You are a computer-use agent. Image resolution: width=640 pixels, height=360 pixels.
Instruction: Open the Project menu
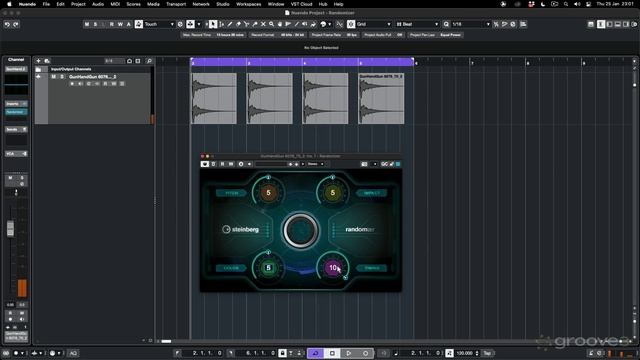pyautogui.click(x=78, y=4)
